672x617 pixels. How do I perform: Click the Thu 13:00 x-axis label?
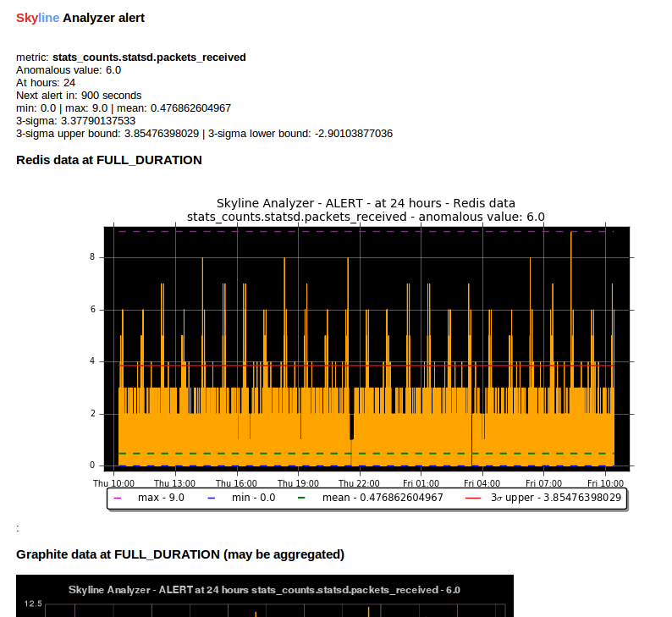(x=175, y=483)
